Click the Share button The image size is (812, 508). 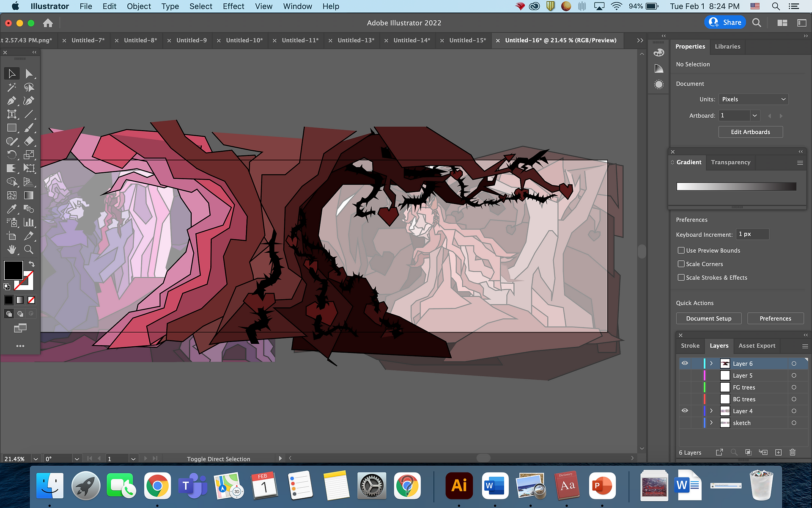tap(725, 22)
